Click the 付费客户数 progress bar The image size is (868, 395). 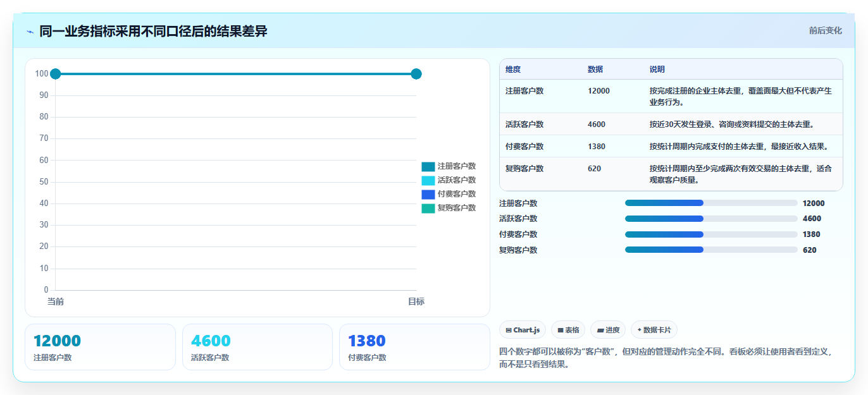point(711,234)
